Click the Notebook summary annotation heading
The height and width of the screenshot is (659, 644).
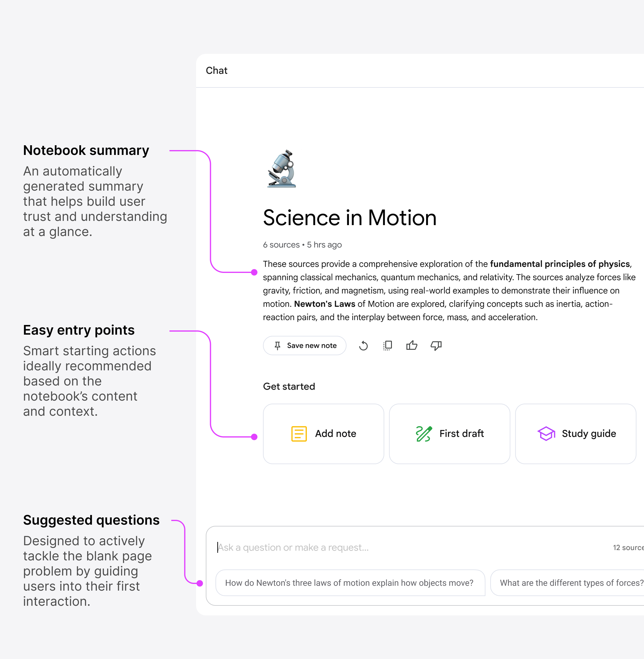point(86,150)
